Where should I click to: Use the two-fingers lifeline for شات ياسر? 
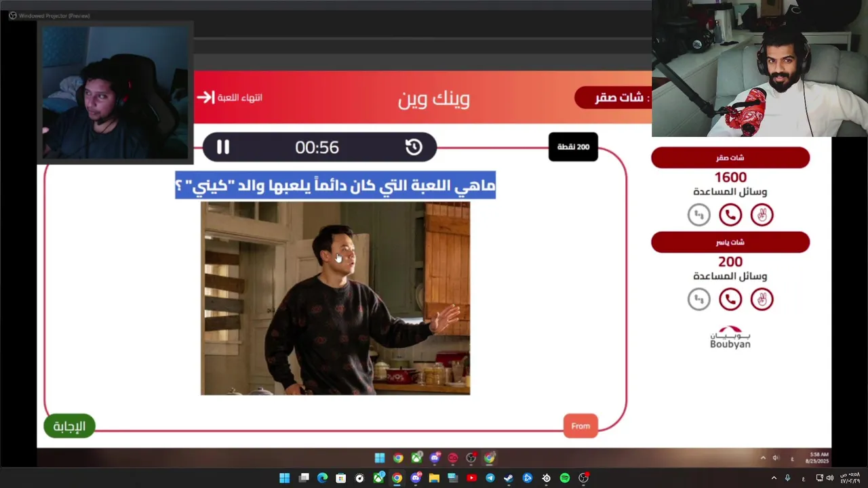(x=762, y=299)
